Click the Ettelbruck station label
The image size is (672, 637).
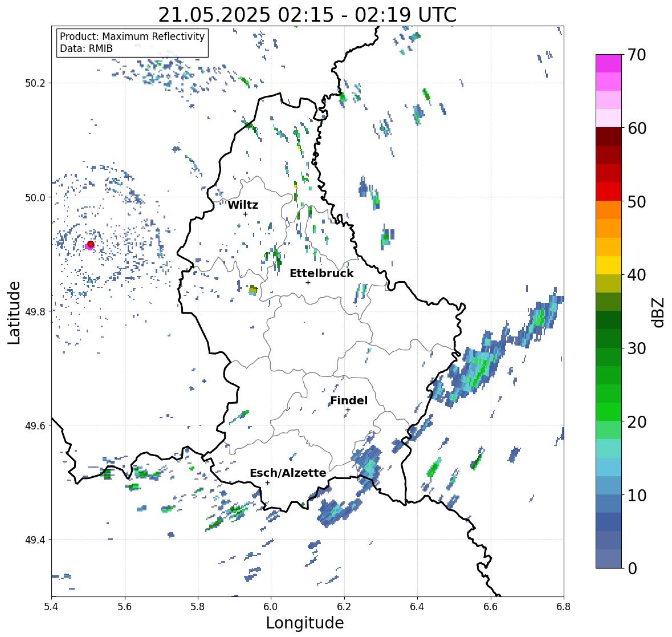321,274
